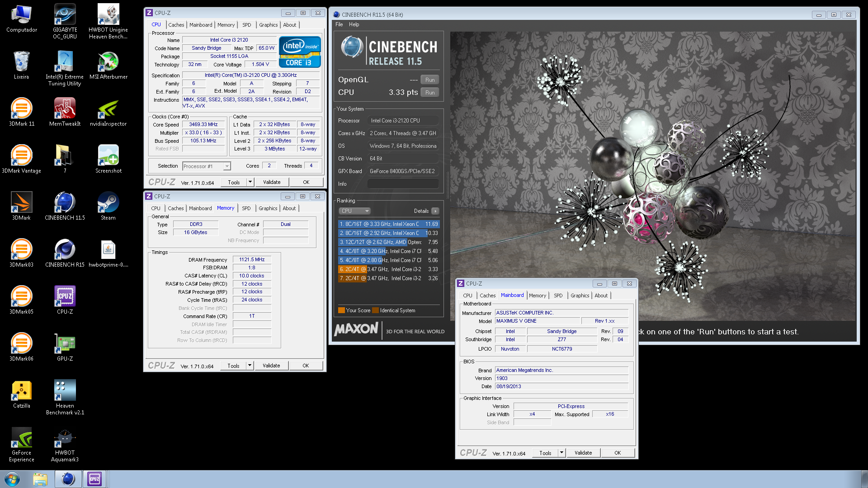
Task: Open Graphics tab in top CPU-Z window
Action: click(269, 25)
